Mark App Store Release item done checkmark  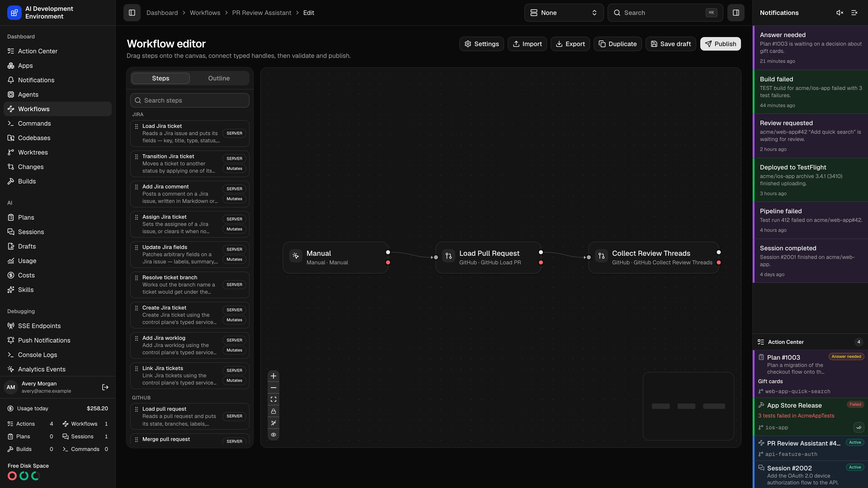pos(859,427)
